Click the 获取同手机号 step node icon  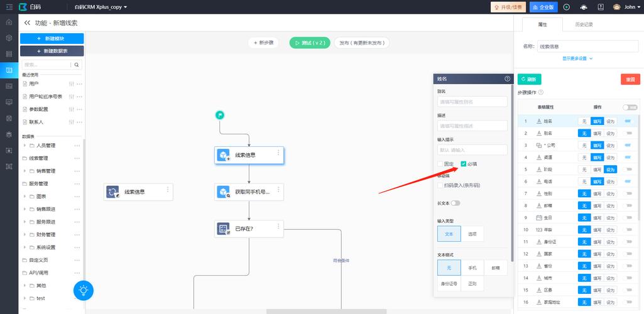(x=224, y=192)
